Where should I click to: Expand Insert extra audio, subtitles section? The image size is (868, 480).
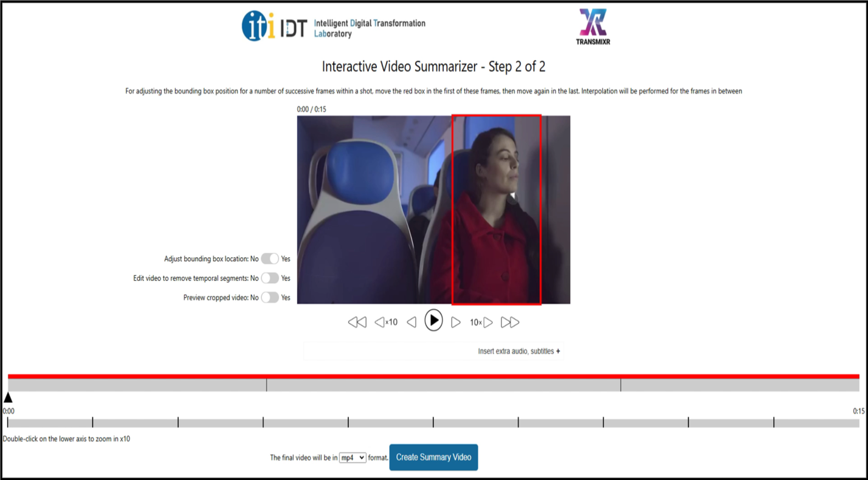(519, 351)
